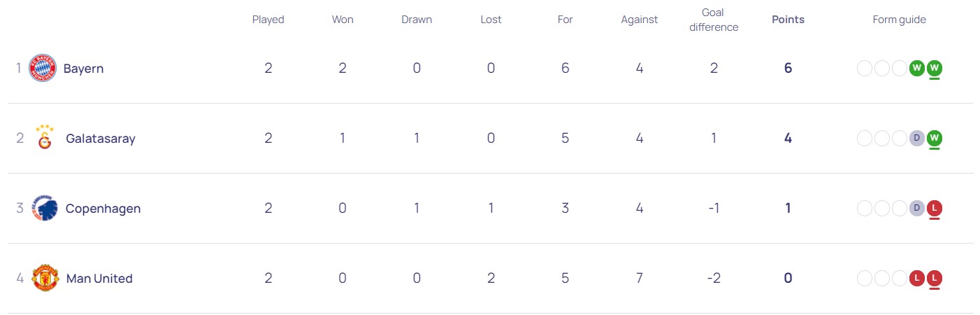The width and height of the screenshot is (980, 315).
Task: Open the Galatasaray team link
Action: click(x=100, y=139)
